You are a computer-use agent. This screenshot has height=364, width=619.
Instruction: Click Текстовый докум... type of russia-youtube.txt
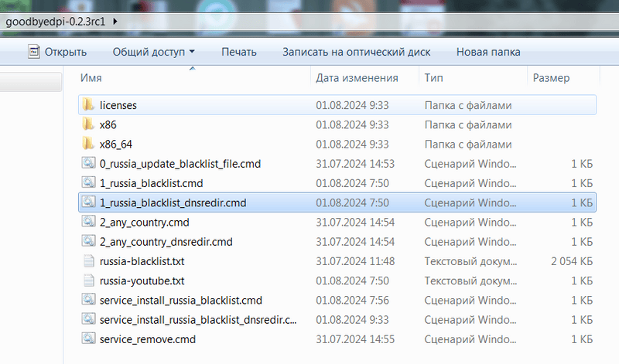pos(470,281)
